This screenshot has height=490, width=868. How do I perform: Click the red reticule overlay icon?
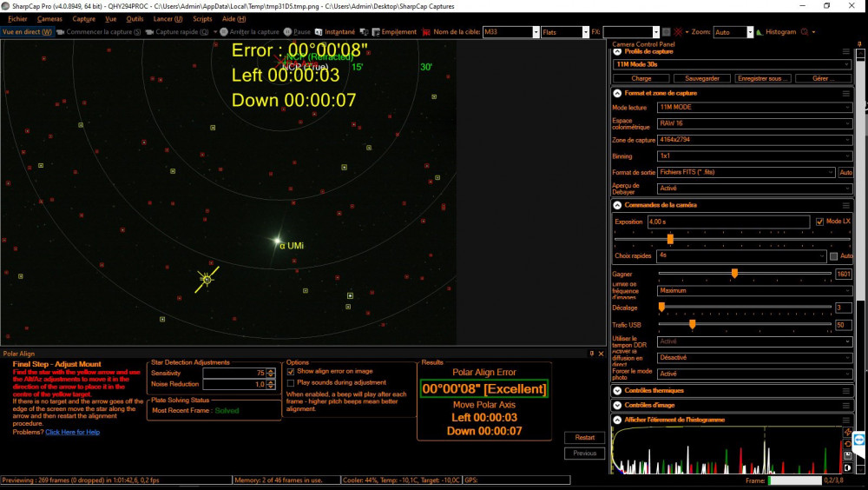[x=678, y=32]
